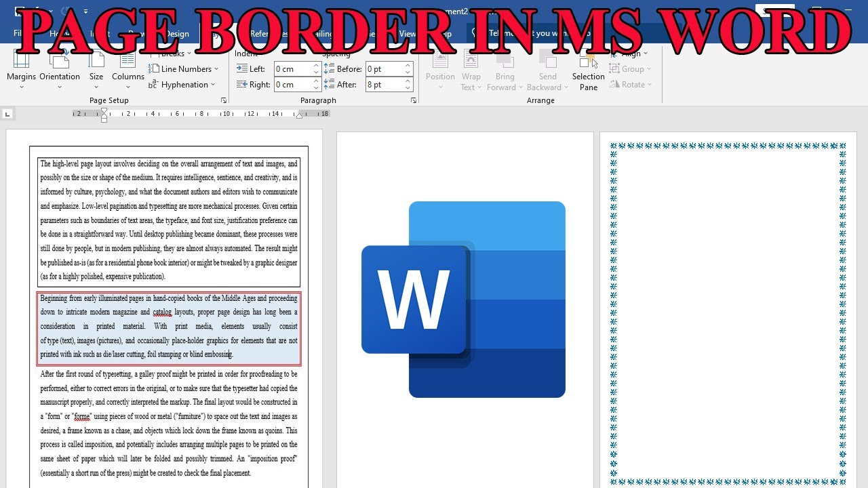Click the Indent Left icon
Image resolution: width=868 pixels, height=488 pixels.
(x=241, y=69)
